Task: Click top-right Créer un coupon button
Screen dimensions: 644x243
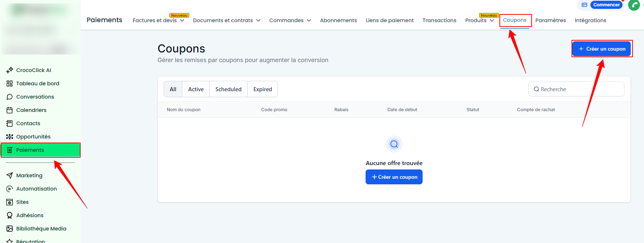Action: [601, 49]
